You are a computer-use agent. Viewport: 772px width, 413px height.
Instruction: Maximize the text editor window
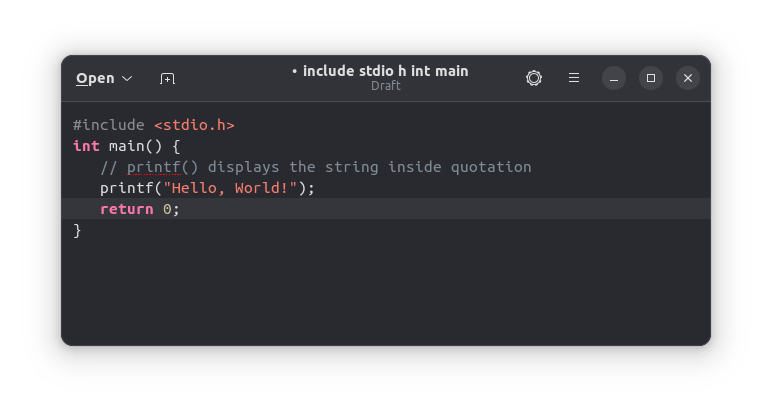pos(651,78)
